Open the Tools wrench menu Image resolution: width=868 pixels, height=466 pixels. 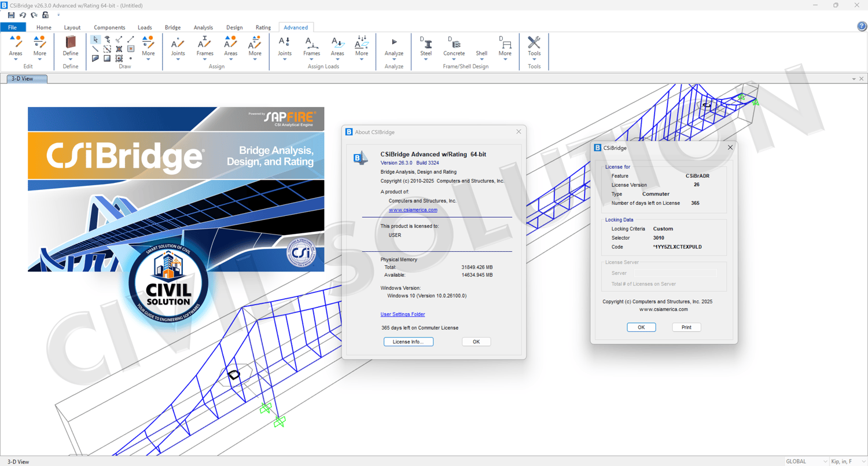coord(534,47)
